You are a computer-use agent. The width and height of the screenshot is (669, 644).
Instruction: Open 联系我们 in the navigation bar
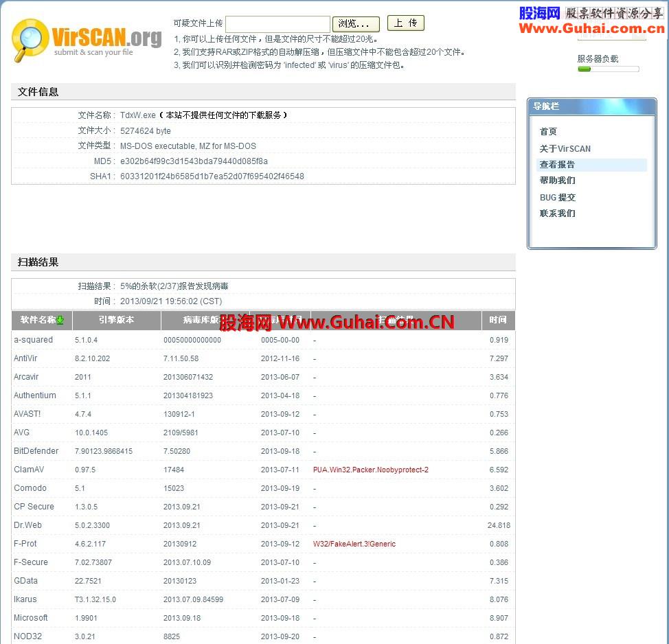pyautogui.click(x=557, y=214)
